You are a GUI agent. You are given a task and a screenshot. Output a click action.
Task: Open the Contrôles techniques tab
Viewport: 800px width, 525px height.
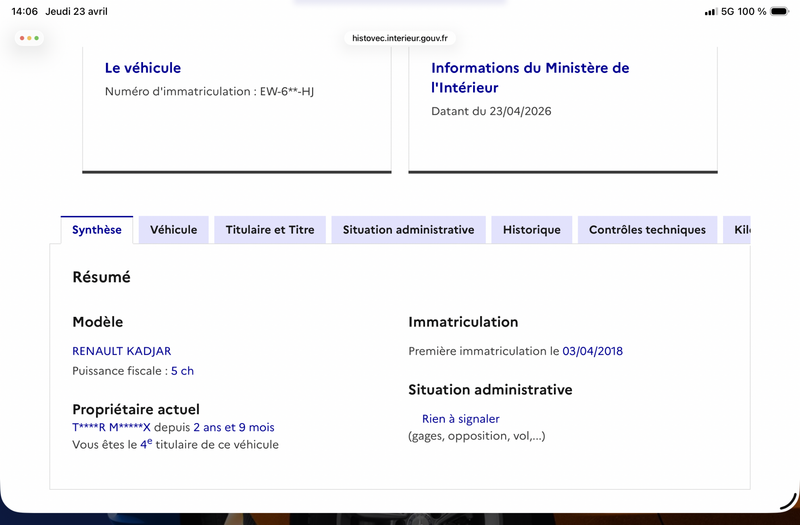pos(647,230)
